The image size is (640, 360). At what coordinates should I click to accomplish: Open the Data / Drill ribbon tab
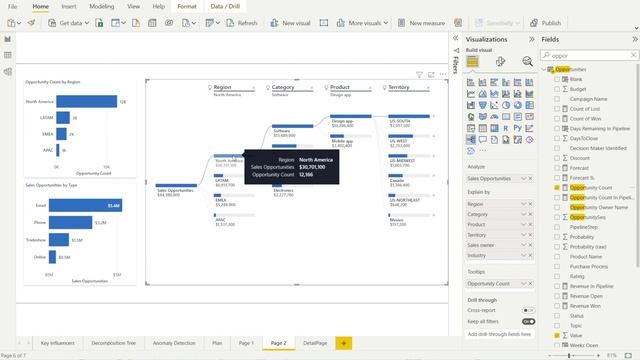point(225,7)
